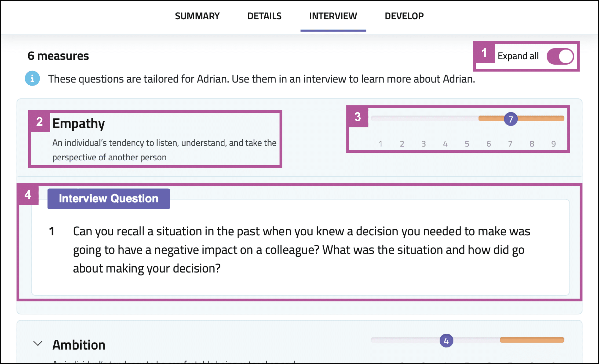Viewport: 599px width, 364px height.
Task: Open the Details tab
Action: click(x=264, y=16)
